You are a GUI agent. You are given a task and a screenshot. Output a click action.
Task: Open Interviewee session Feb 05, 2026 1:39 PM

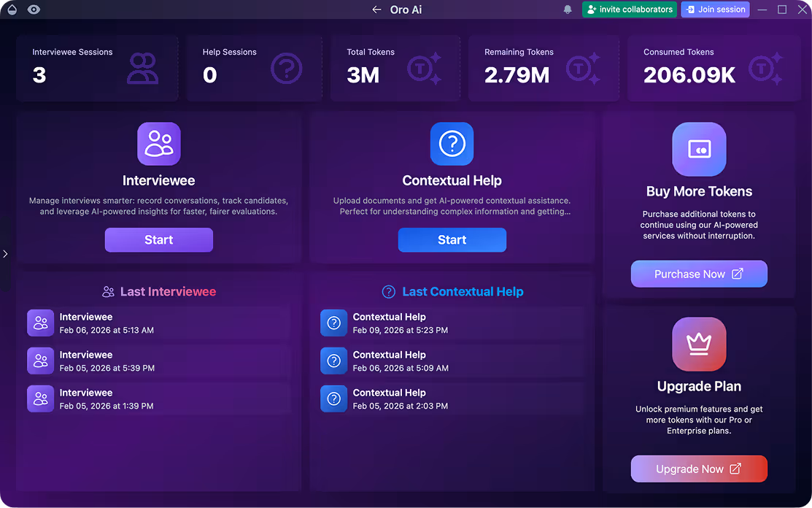click(x=158, y=399)
